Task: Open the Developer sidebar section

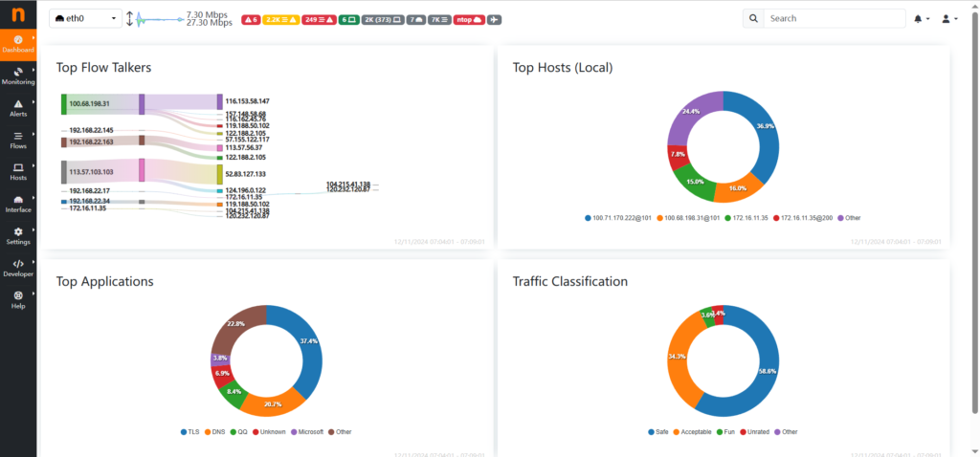Action: tap(18, 268)
